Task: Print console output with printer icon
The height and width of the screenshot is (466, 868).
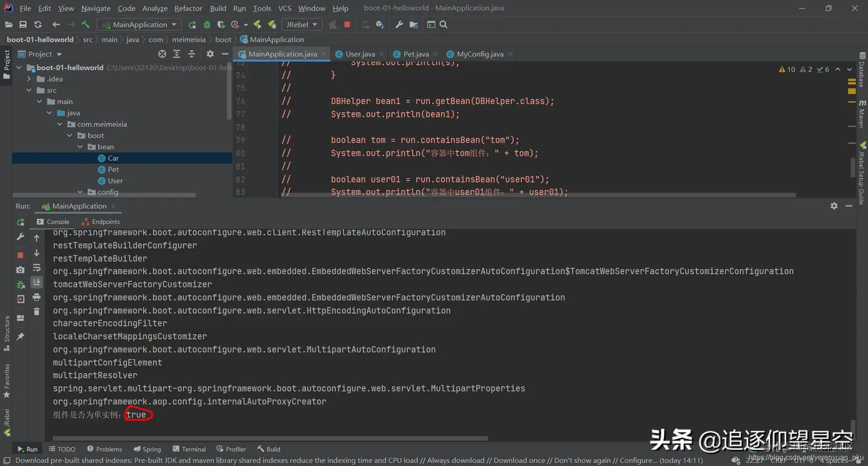Action: point(37,297)
